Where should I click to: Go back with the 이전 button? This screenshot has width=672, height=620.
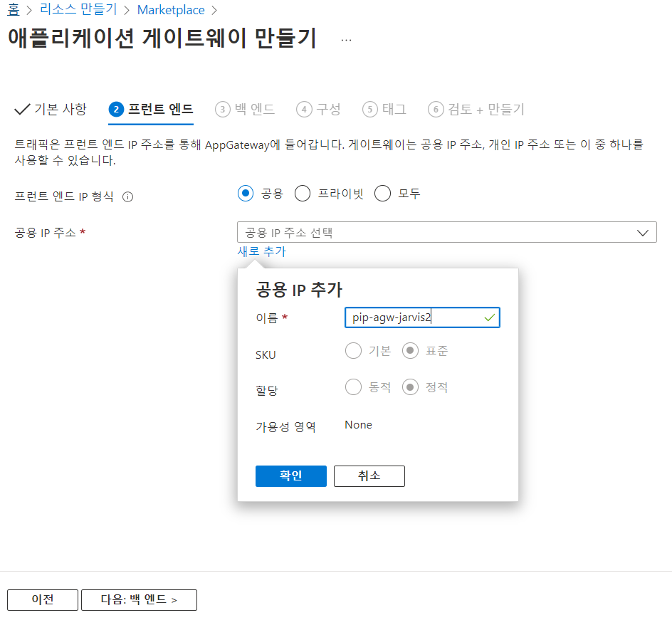tap(43, 600)
